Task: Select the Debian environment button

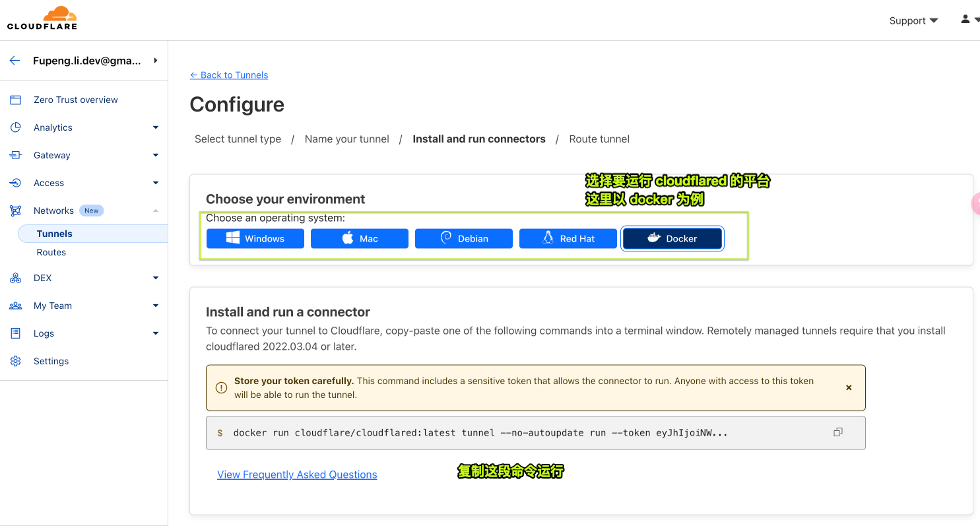Action: pyautogui.click(x=464, y=238)
